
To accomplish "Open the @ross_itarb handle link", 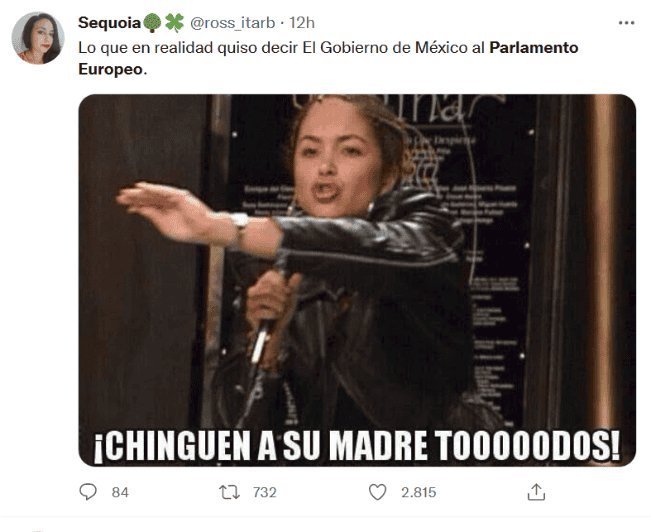I will (232, 23).
